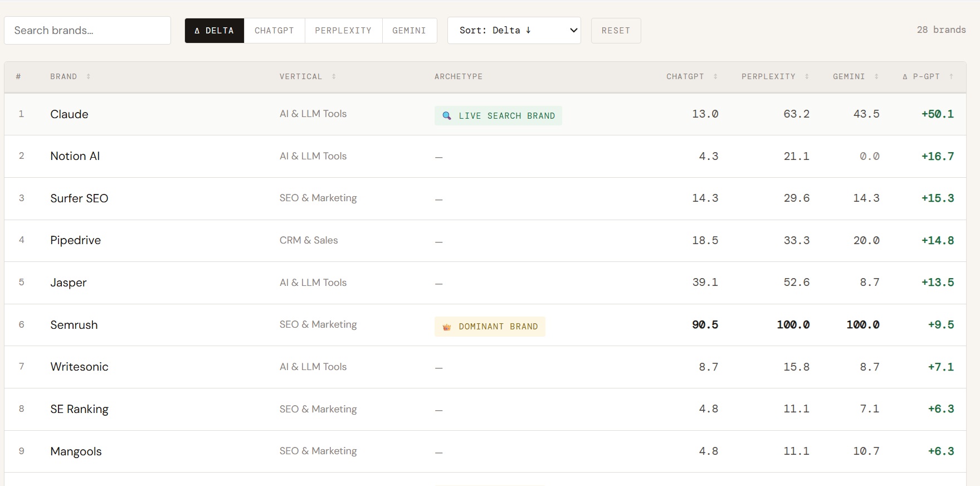This screenshot has width=980, height=486.
Task: Switch to the Perplexity view tab
Action: coord(343,31)
